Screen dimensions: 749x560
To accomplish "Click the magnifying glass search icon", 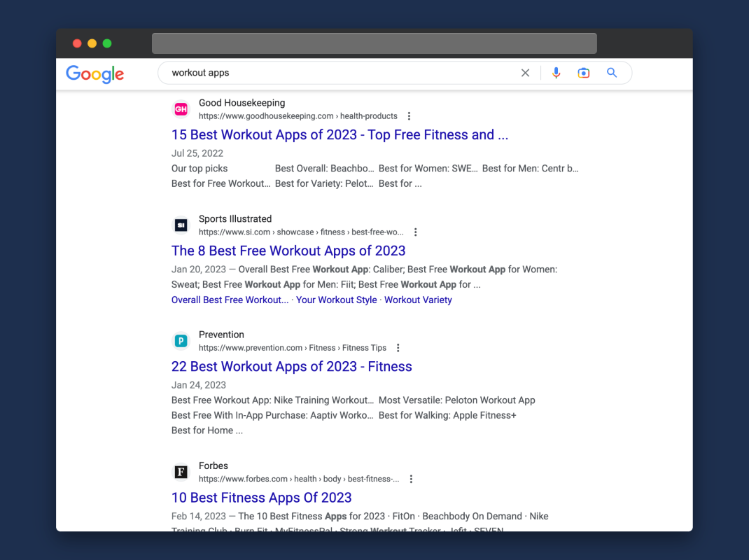I will click(x=611, y=73).
